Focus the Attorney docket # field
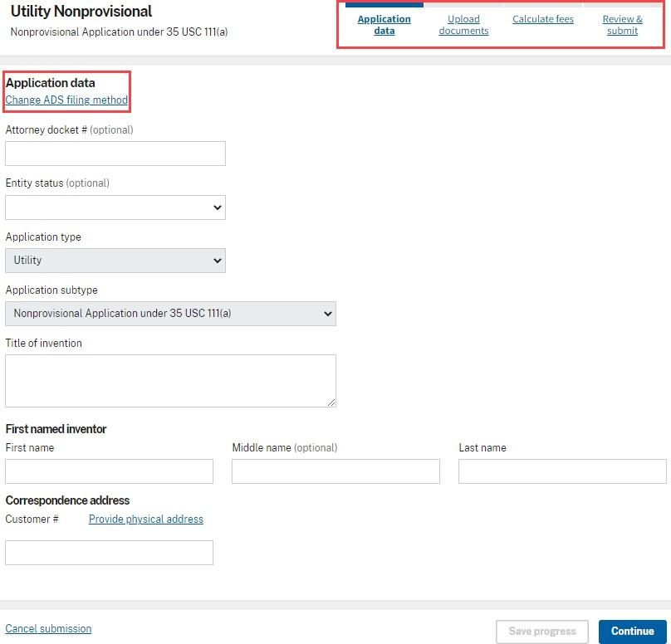671x644 pixels. point(115,154)
